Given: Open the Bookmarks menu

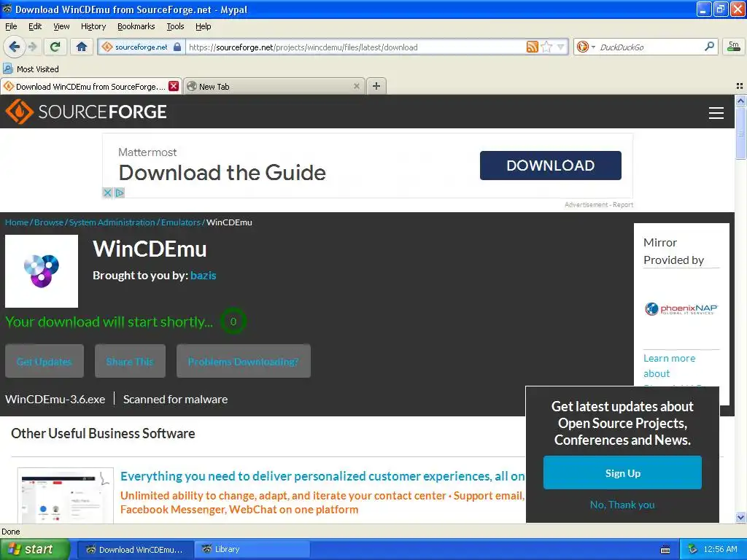Looking at the screenshot, I should pyautogui.click(x=136, y=26).
